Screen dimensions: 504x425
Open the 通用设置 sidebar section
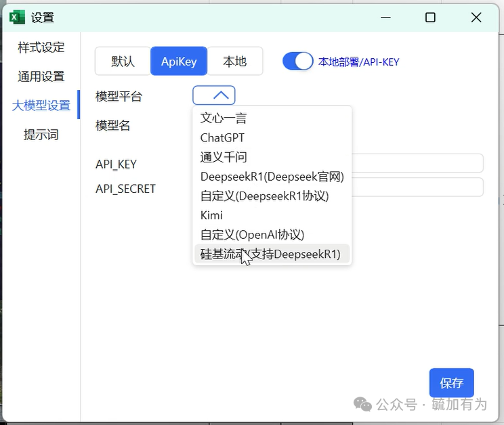41,76
